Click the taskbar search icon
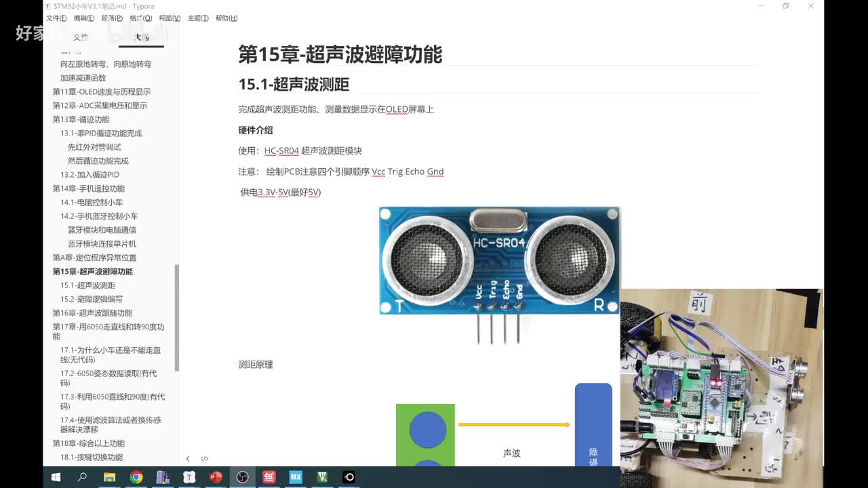 tap(83, 477)
